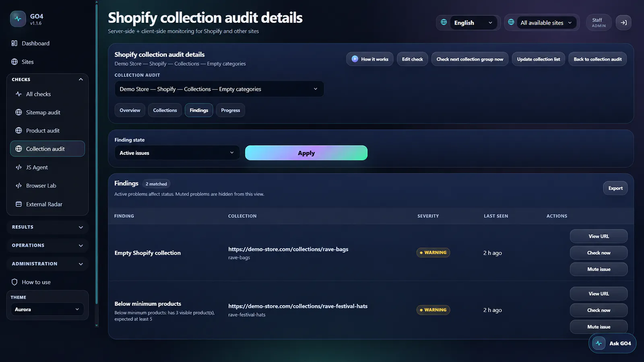Screen dimensions: 644x362
Task: Click Check now for rave-bags
Action: 599,253
